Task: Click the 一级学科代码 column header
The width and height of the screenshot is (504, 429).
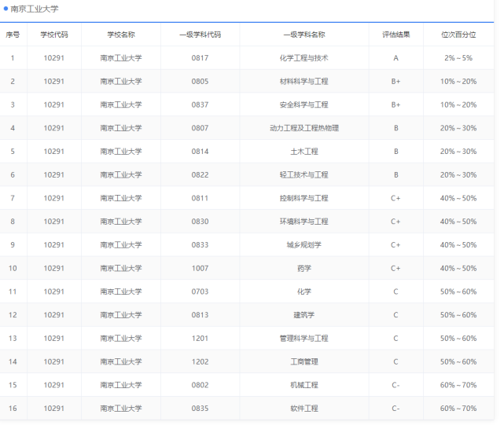Action: coord(200,35)
